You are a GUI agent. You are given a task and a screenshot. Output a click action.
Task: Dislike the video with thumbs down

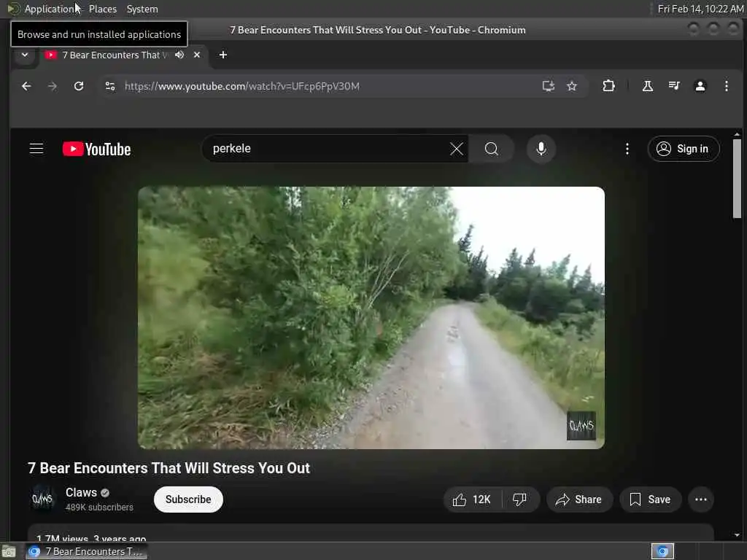point(519,499)
